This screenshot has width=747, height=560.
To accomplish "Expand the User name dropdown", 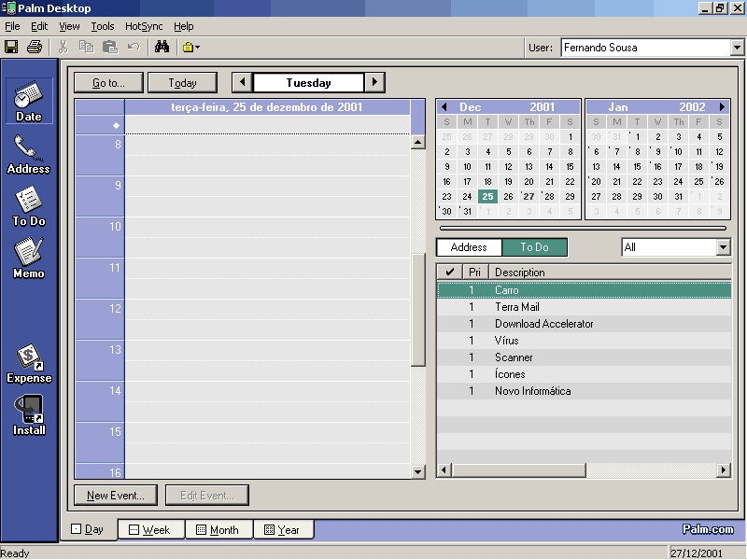I will point(737,48).
